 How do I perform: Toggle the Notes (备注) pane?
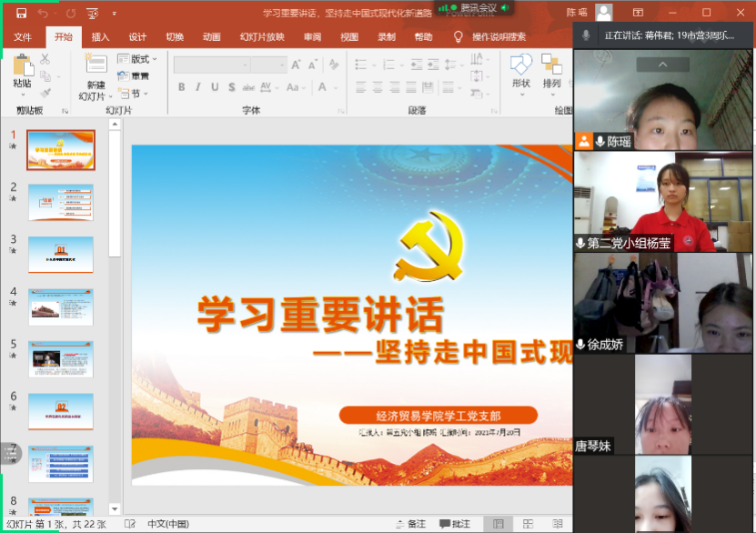pyautogui.click(x=409, y=524)
